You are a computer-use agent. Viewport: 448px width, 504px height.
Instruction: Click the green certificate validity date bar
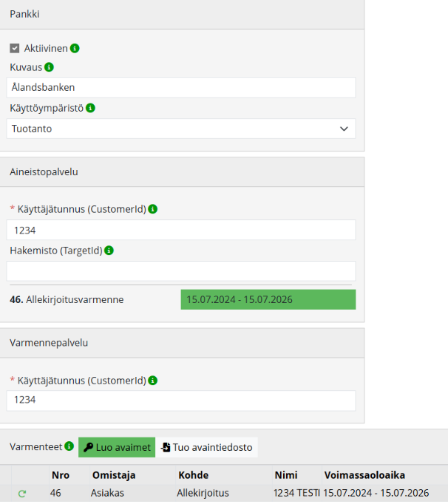[x=268, y=299]
